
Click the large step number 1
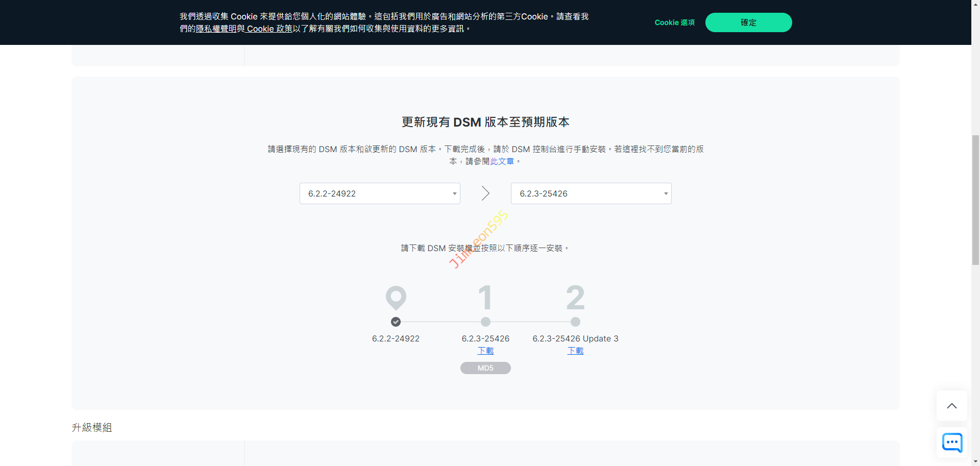(485, 297)
